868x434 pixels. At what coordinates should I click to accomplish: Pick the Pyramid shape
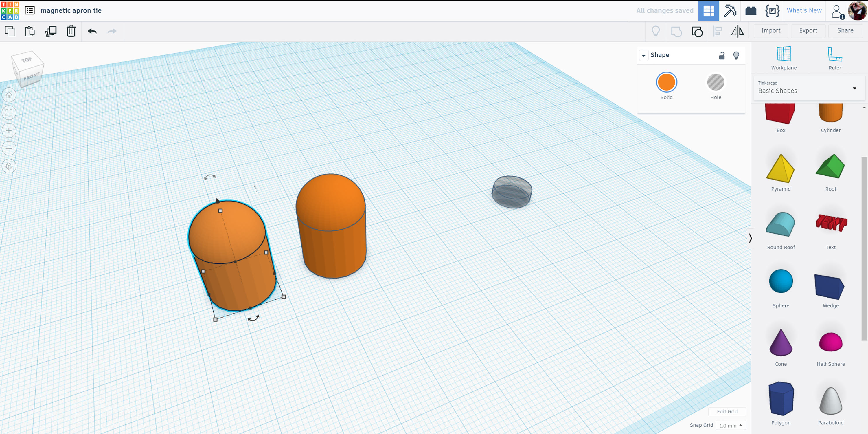point(781,173)
